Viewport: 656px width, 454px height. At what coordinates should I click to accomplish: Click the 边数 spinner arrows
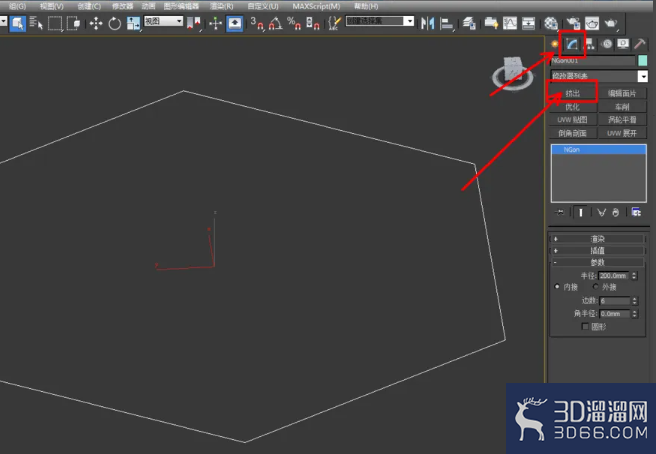[634, 301]
